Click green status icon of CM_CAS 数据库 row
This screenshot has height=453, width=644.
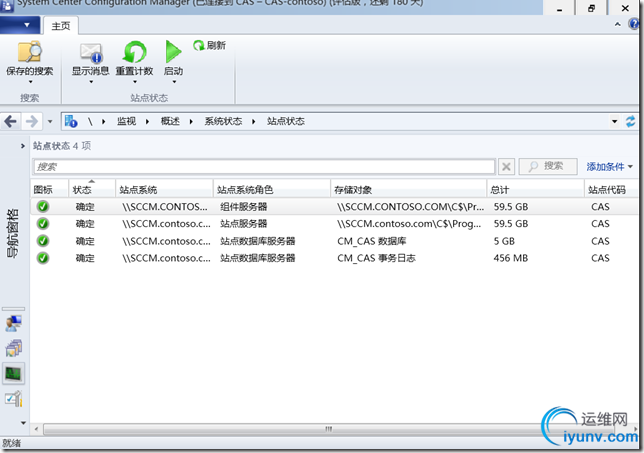click(x=43, y=241)
